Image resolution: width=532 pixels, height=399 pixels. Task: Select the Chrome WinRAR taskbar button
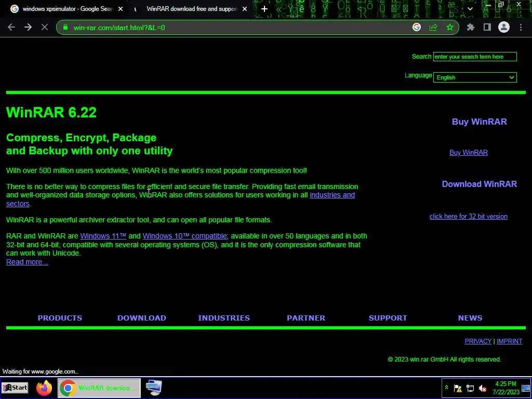tap(99, 388)
